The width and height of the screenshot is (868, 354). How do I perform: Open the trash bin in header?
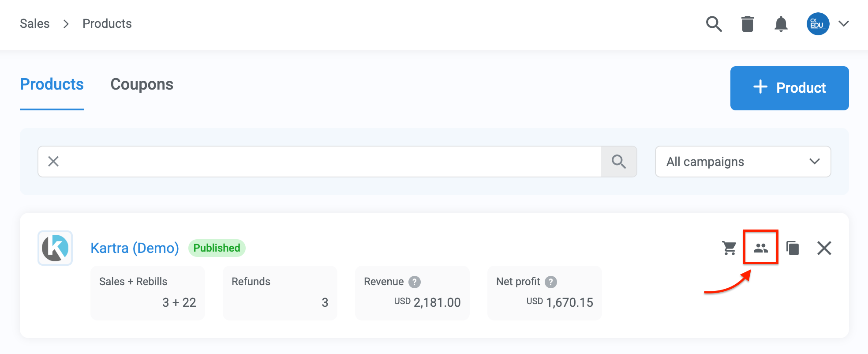tap(748, 24)
